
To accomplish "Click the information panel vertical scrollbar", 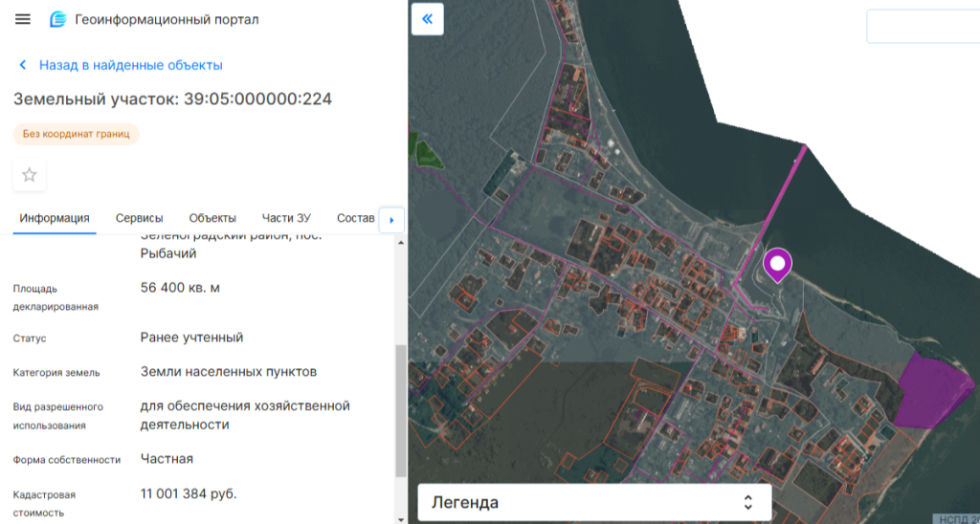I will [400, 411].
